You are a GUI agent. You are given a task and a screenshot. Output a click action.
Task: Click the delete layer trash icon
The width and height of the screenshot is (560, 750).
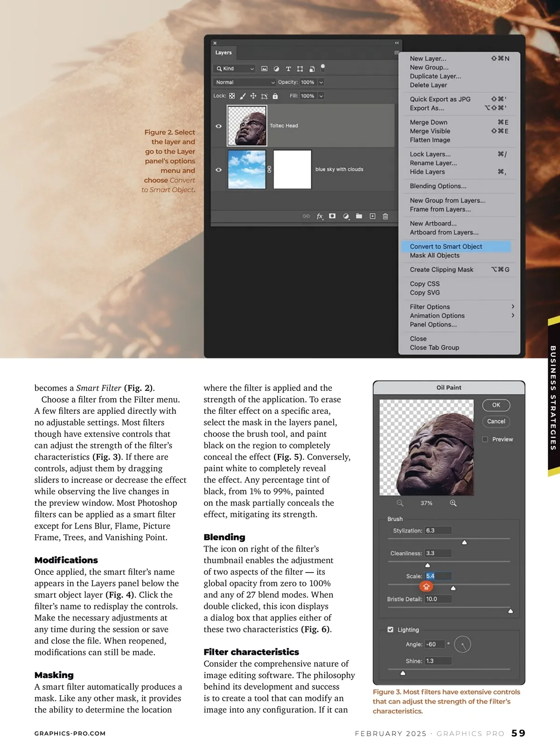[385, 216]
